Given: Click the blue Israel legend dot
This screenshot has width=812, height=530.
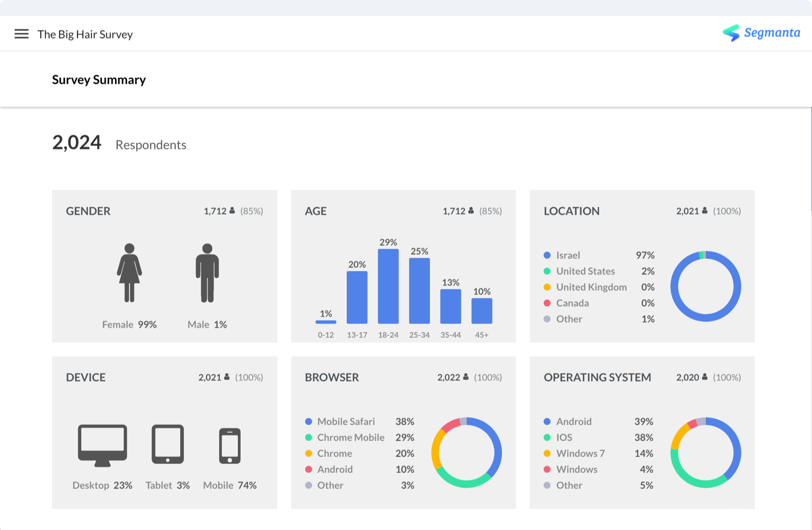Looking at the screenshot, I should (x=547, y=255).
